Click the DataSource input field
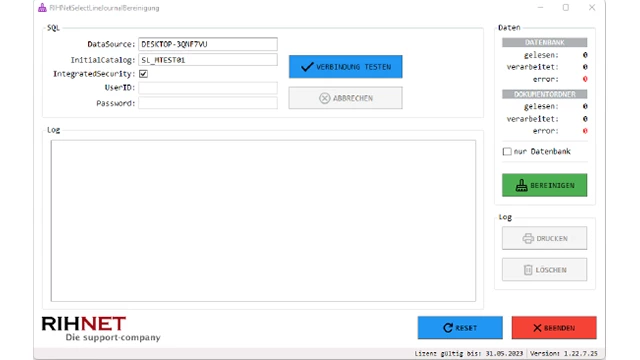Image resolution: width=640 pixels, height=360 pixels. pos(208,44)
